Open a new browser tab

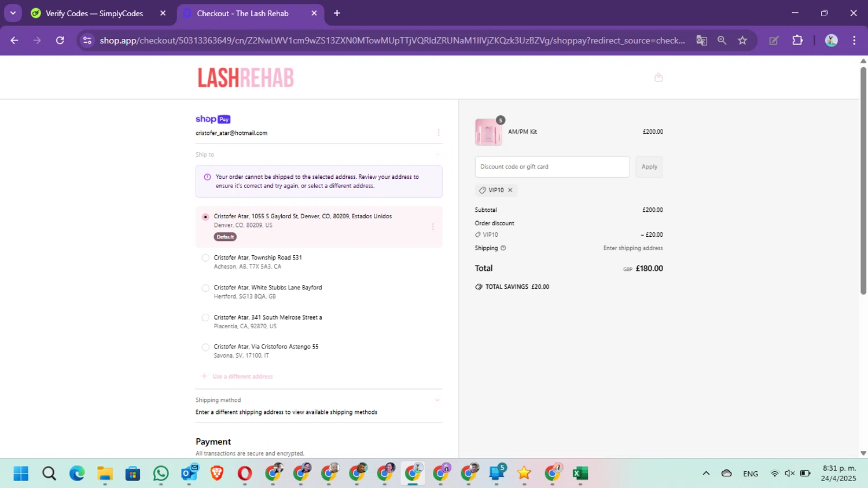(x=337, y=13)
